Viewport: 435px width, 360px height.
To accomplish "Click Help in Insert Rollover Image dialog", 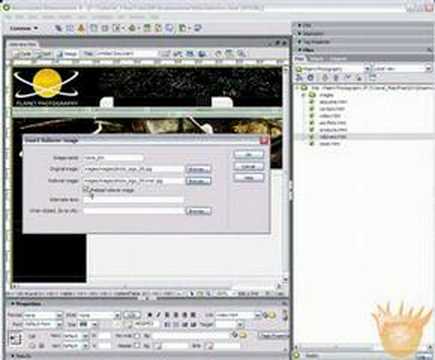I will [x=249, y=178].
